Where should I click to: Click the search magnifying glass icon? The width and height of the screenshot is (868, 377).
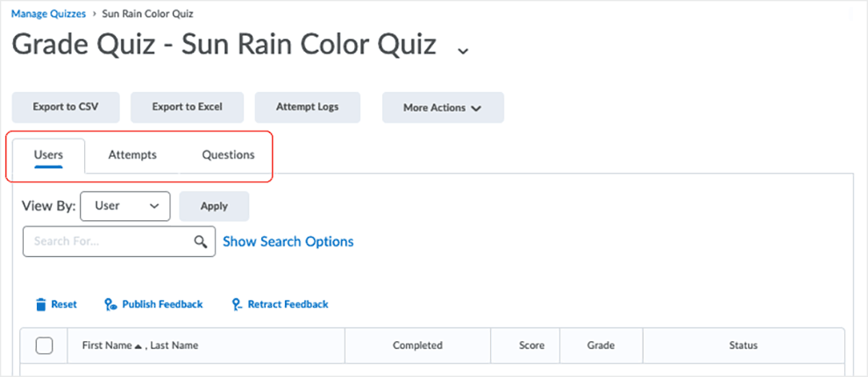(x=201, y=241)
